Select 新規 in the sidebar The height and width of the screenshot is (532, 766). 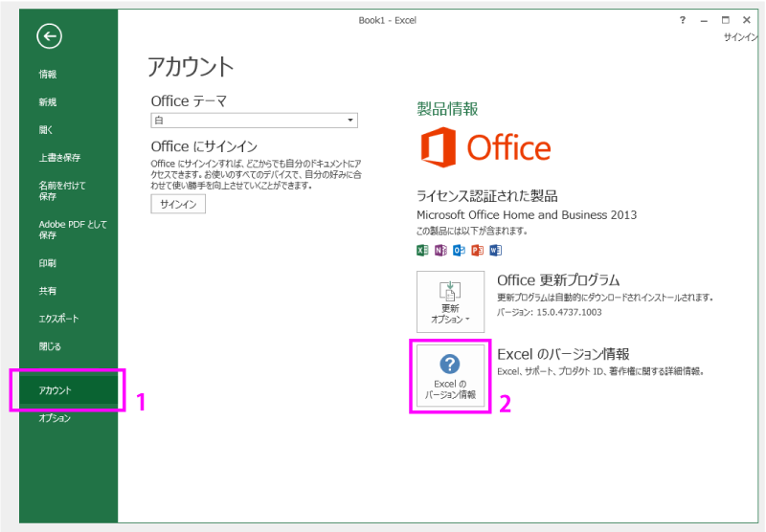tap(48, 102)
